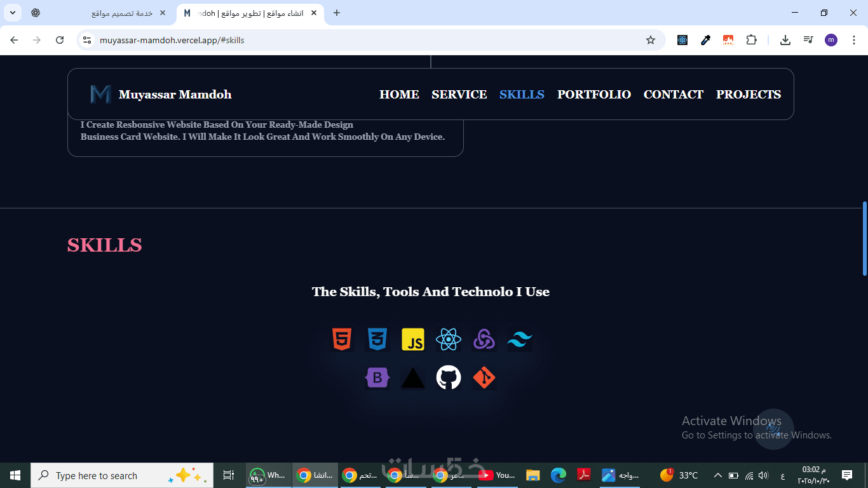Click the M logo in the site header

[100, 94]
